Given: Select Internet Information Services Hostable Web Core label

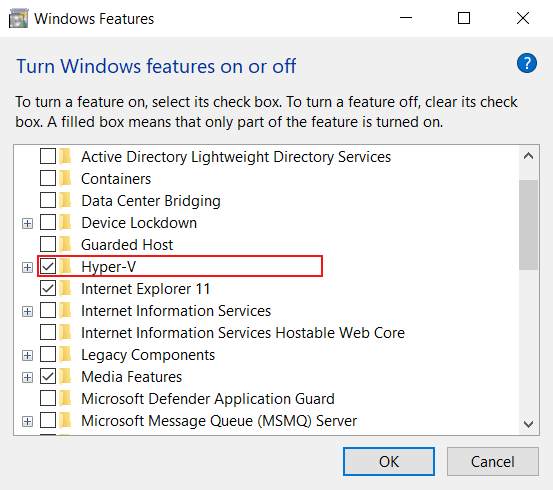Looking at the screenshot, I should pos(243,333).
